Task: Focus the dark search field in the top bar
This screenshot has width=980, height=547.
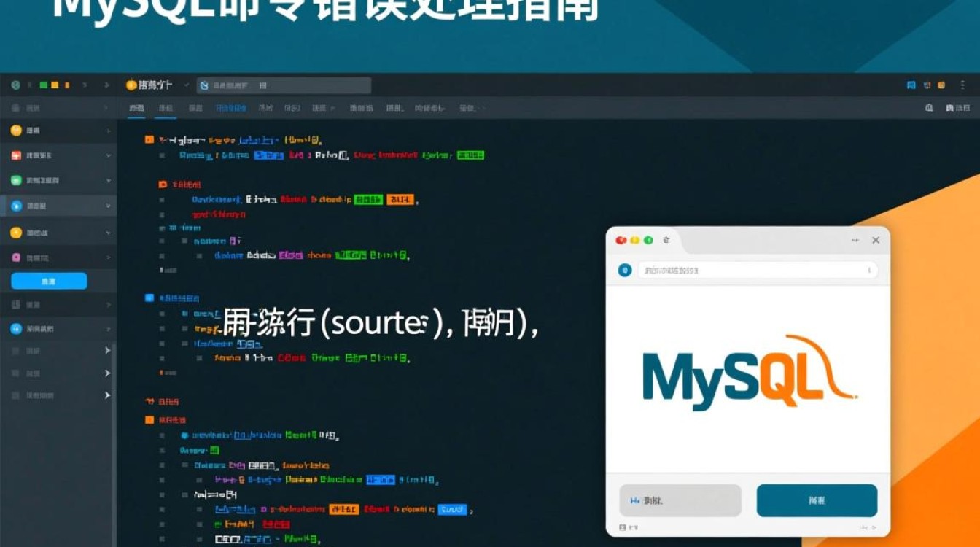Action: pos(284,85)
